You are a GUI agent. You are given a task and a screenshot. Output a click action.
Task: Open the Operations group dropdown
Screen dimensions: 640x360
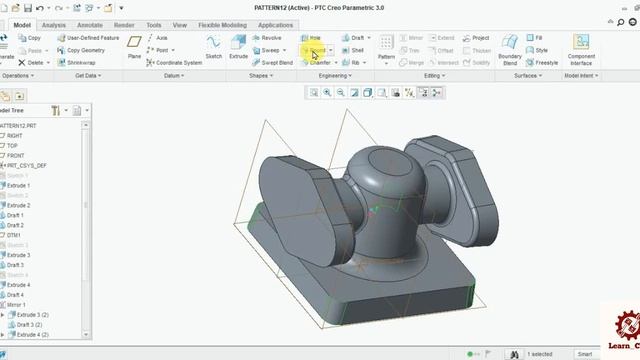click(18, 76)
